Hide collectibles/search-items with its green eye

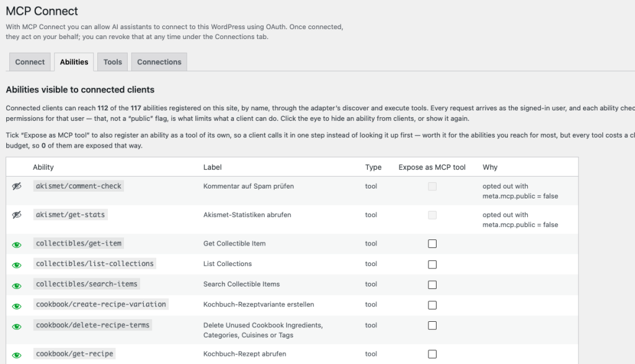(x=17, y=286)
